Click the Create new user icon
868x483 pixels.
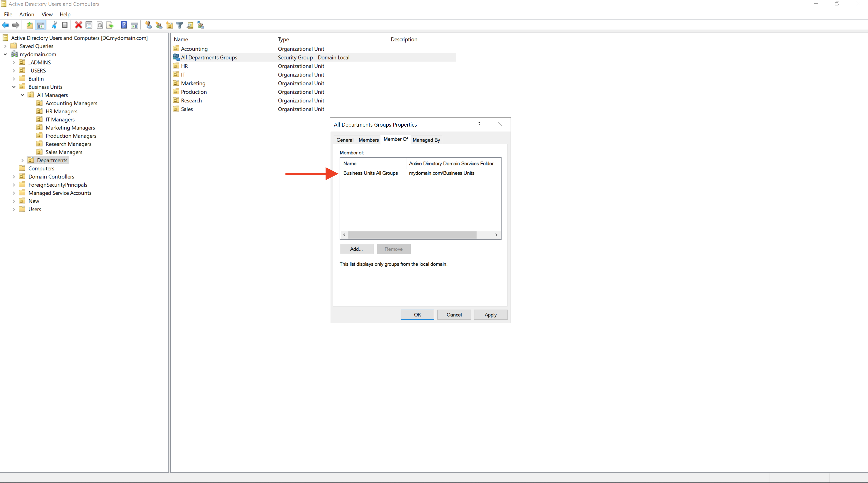tap(148, 25)
